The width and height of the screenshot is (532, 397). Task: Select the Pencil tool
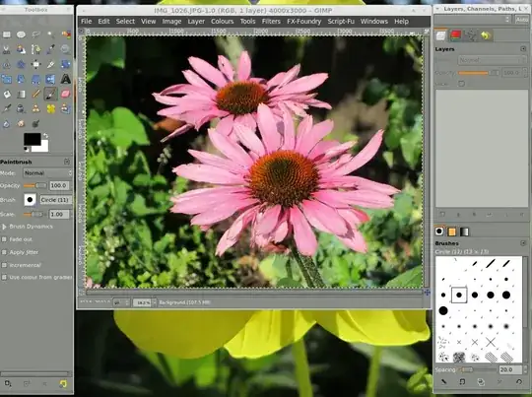(36, 94)
